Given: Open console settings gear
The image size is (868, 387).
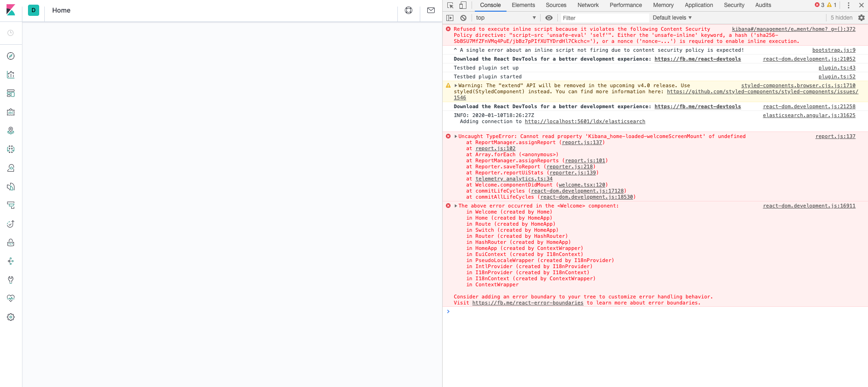Looking at the screenshot, I should (x=861, y=18).
